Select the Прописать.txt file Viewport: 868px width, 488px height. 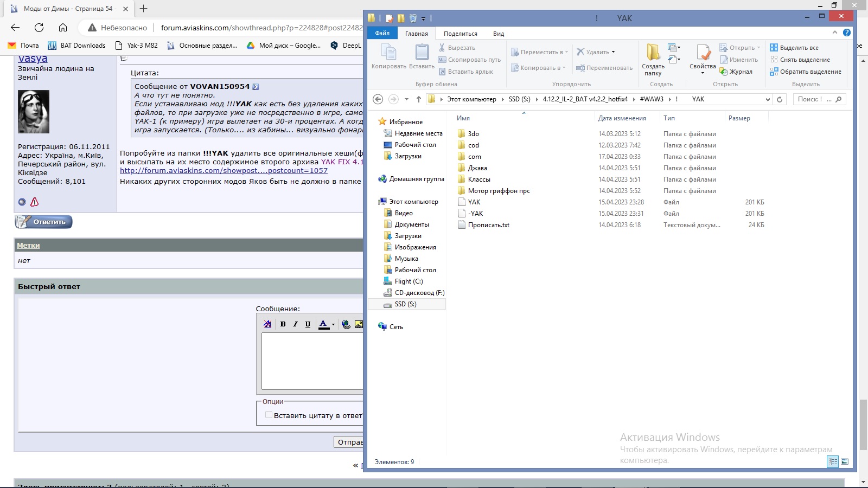coord(488,225)
